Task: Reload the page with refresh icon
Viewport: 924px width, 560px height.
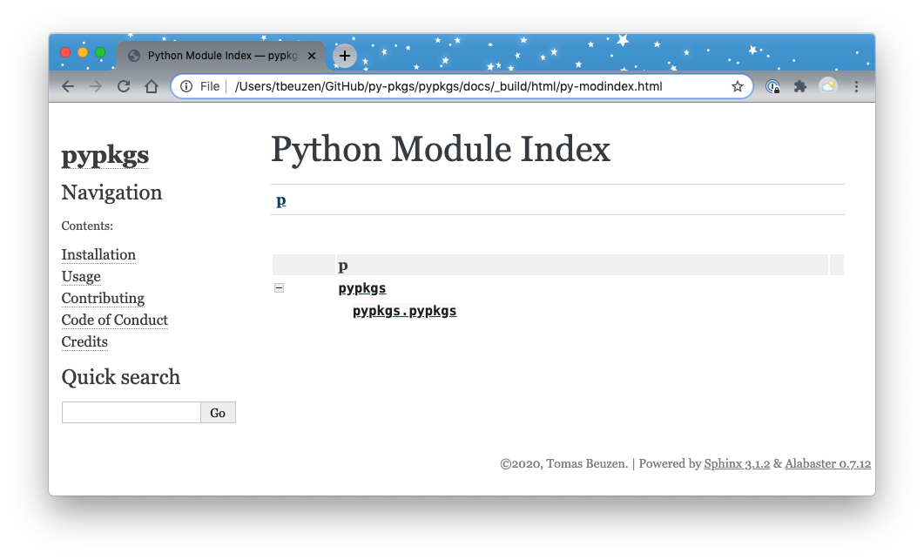Action: [124, 86]
